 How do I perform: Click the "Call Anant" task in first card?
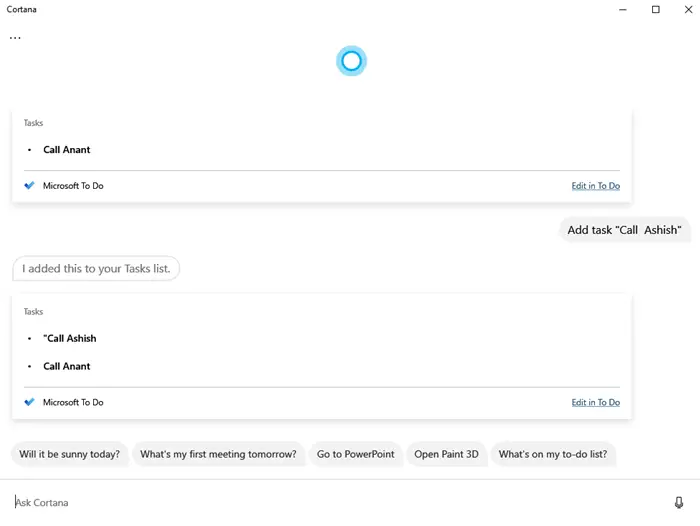(x=67, y=150)
